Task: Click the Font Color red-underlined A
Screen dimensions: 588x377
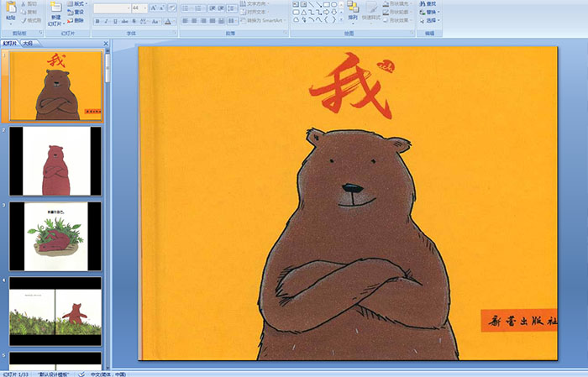Action: pyautogui.click(x=168, y=22)
